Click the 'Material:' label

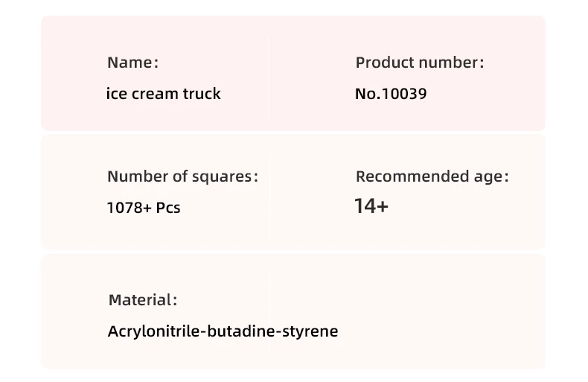coord(142,300)
